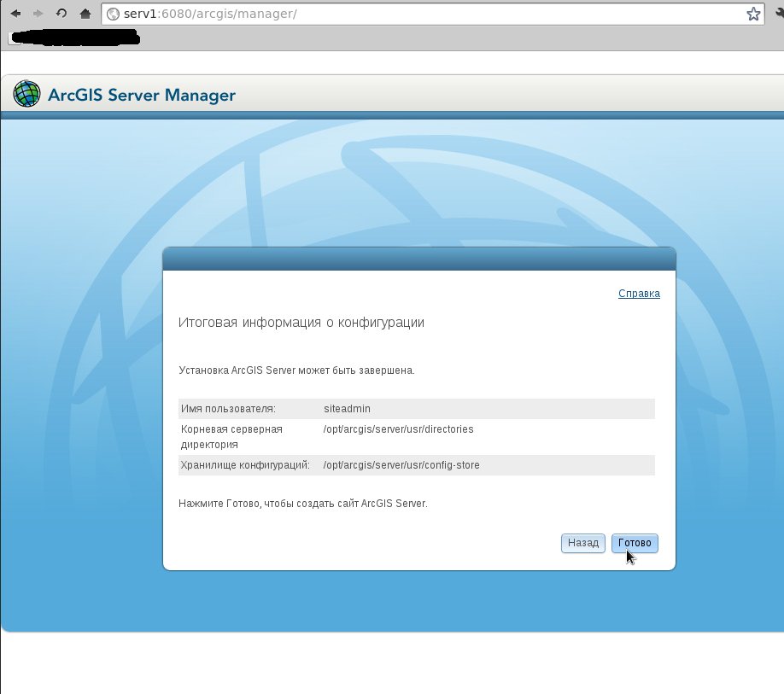Click the Корневая серверная директория label
Image resolution: width=784 pixels, height=694 pixels.
pyautogui.click(x=231, y=437)
